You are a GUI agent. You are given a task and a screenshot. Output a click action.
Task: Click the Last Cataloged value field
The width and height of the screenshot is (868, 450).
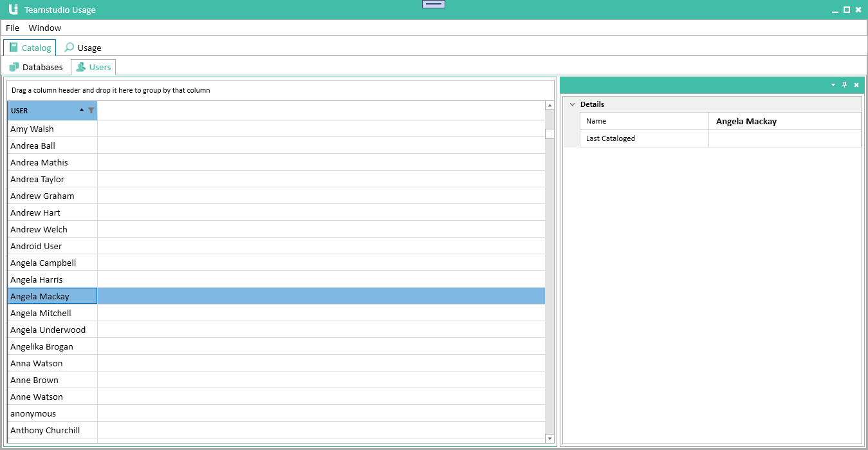click(784, 138)
